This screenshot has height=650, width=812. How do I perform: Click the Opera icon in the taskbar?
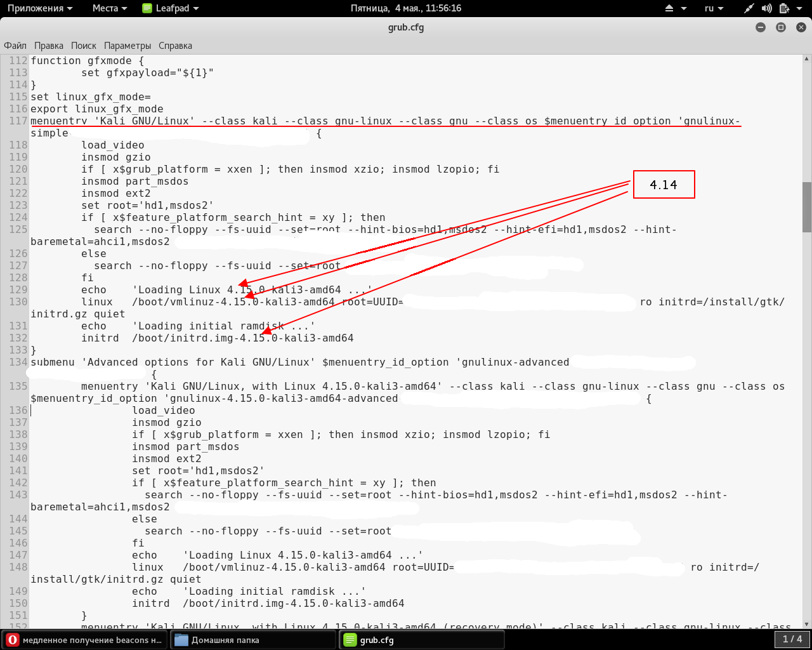(x=12, y=640)
